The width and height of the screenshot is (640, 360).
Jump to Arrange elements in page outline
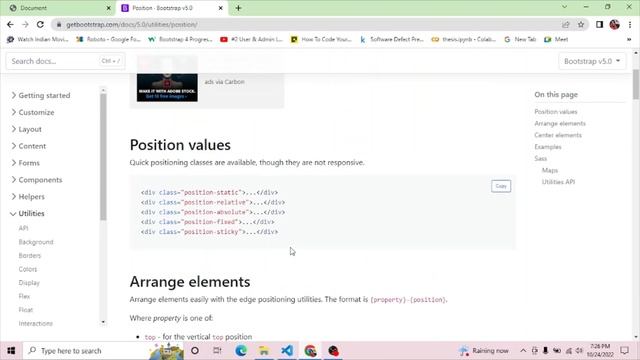pyautogui.click(x=560, y=123)
